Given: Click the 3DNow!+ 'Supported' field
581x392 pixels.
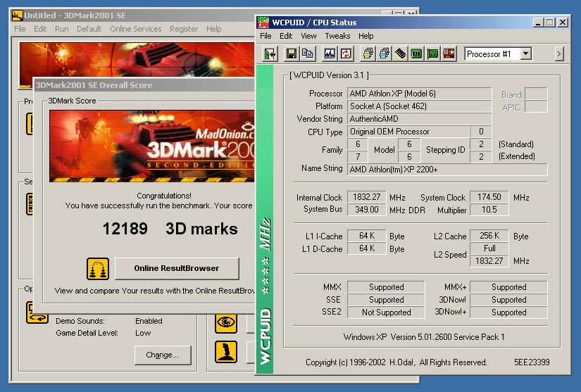Looking at the screenshot, I should (x=508, y=312).
